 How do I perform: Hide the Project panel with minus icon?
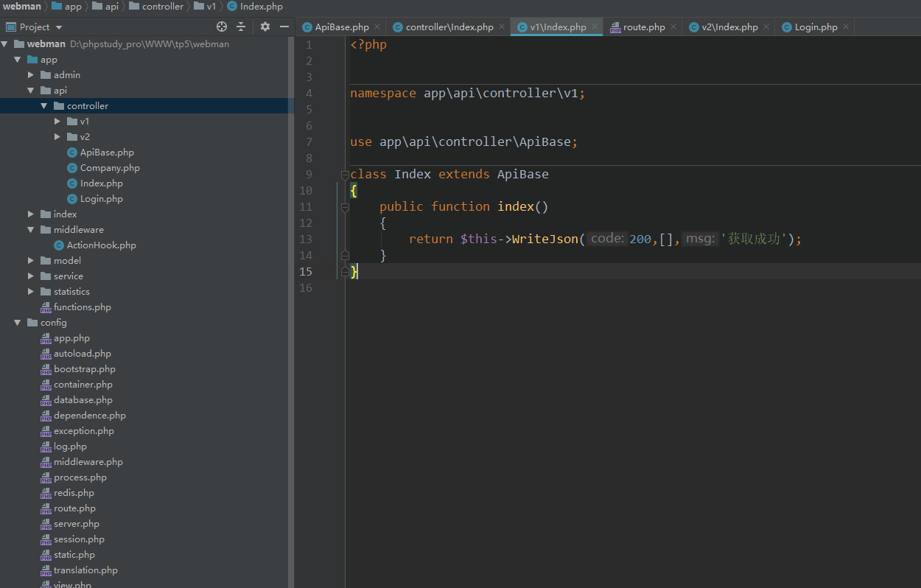pos(284,27)
